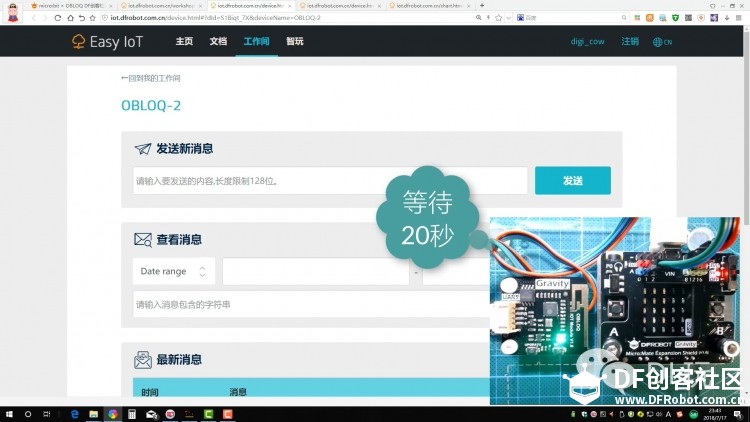Viewport: 750px width, 422px height.
Task: Open the digi_cow user account link
Action: coord(587,42)
